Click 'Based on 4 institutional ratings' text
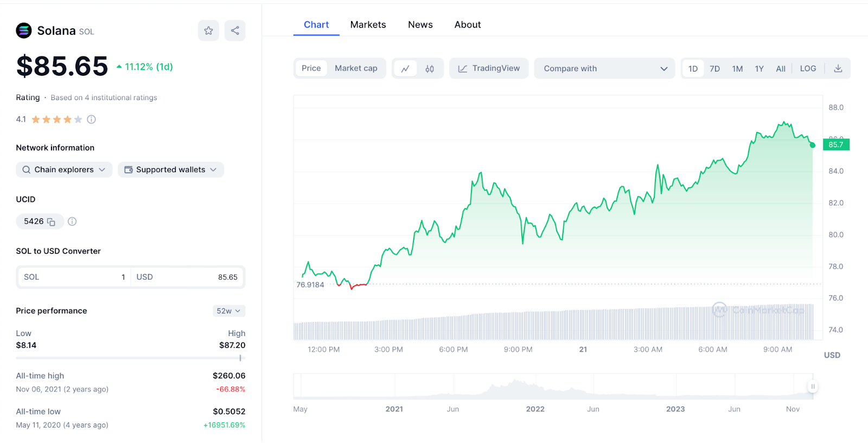This screenshot has height=443, width=868. [x=104, y=98]
